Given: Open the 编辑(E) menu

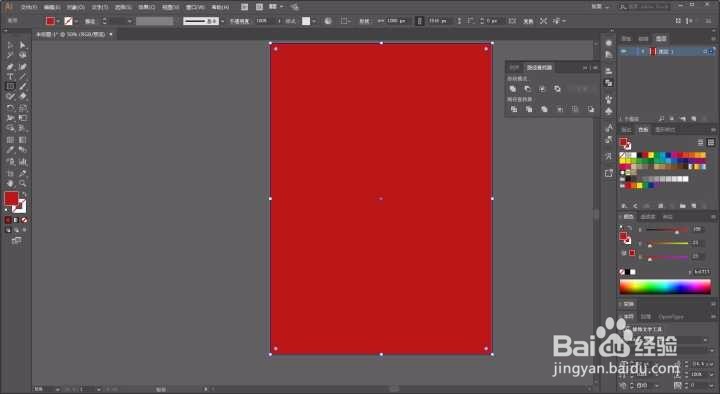Looking at the screenshot, I should coord(52,7).
